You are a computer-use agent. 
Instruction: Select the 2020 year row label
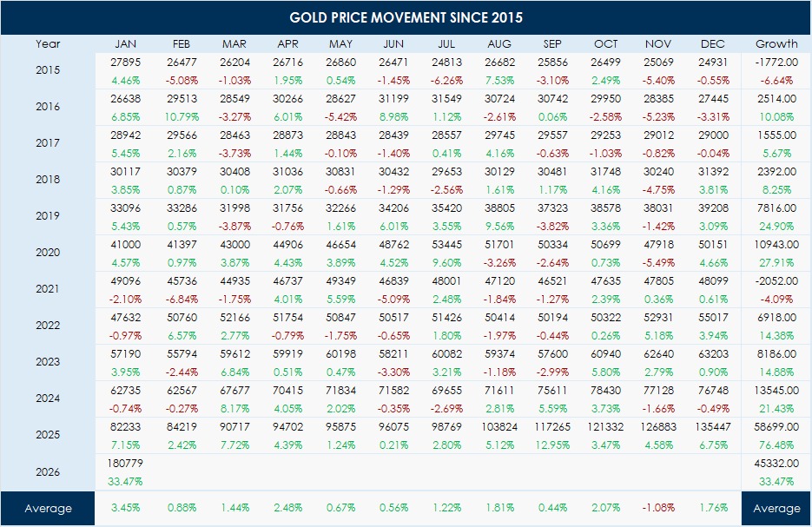[x=48, y=252]
